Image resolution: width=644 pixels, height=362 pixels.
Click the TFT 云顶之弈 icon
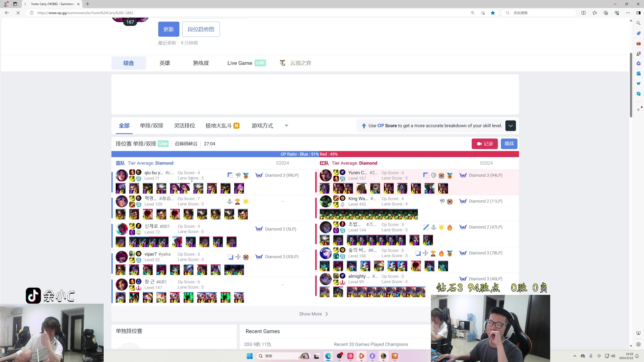pyautogui.click(x=283, y=63)
